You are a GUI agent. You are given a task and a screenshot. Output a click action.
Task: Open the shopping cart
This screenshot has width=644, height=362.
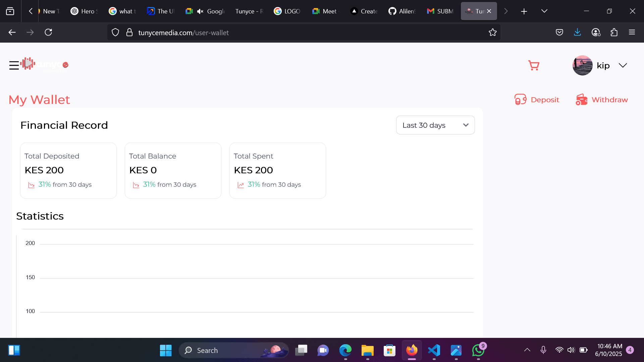[534, 65]
